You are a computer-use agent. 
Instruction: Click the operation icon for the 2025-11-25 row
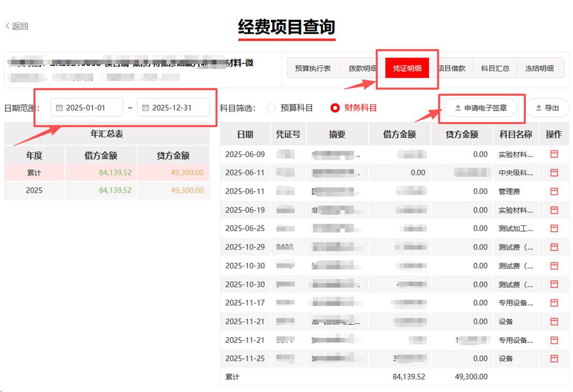(554, 358)
